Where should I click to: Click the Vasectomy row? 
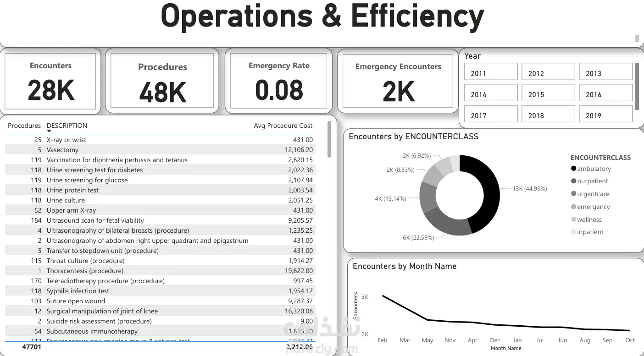[x=160, y=150]
